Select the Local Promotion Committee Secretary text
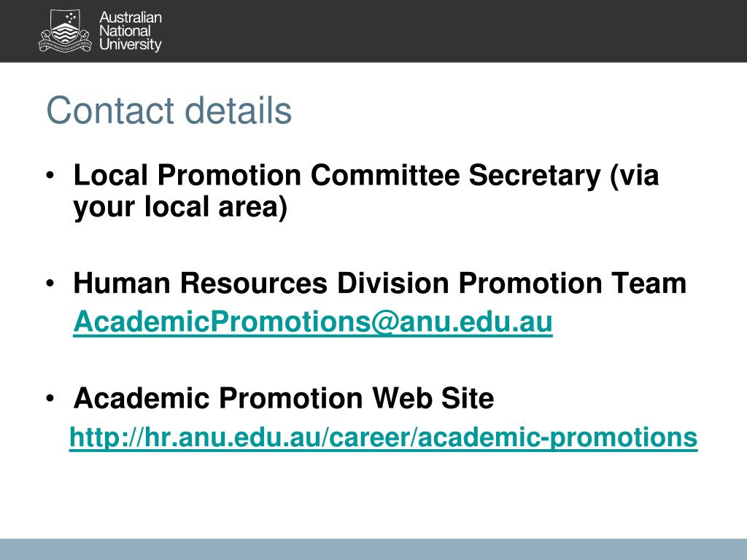The height and width of the screenshot is (560, 747). click(337, 175)
